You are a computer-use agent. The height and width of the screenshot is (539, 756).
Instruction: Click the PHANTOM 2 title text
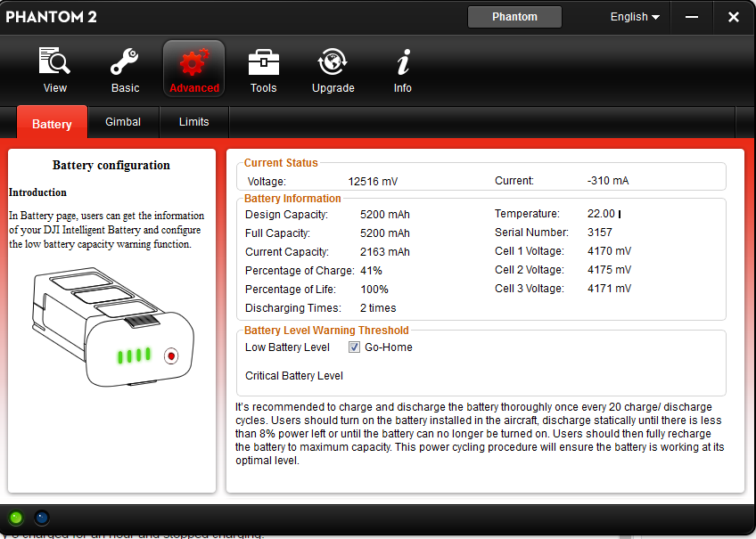pos(51,17)
